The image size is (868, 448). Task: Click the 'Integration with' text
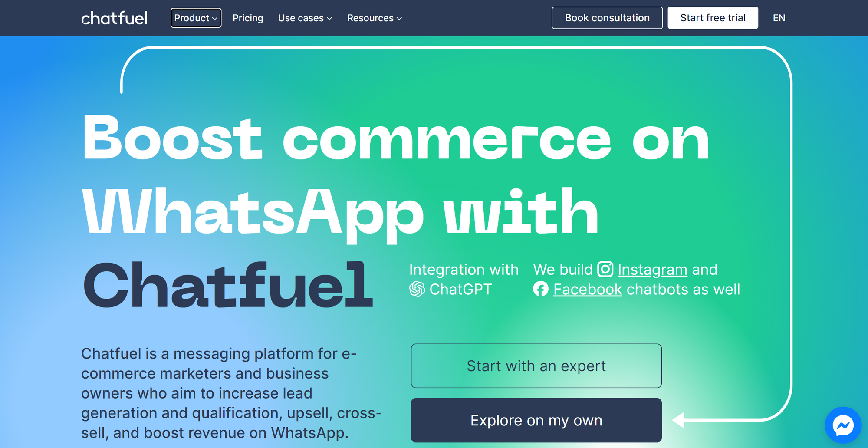tap(464, 270)
